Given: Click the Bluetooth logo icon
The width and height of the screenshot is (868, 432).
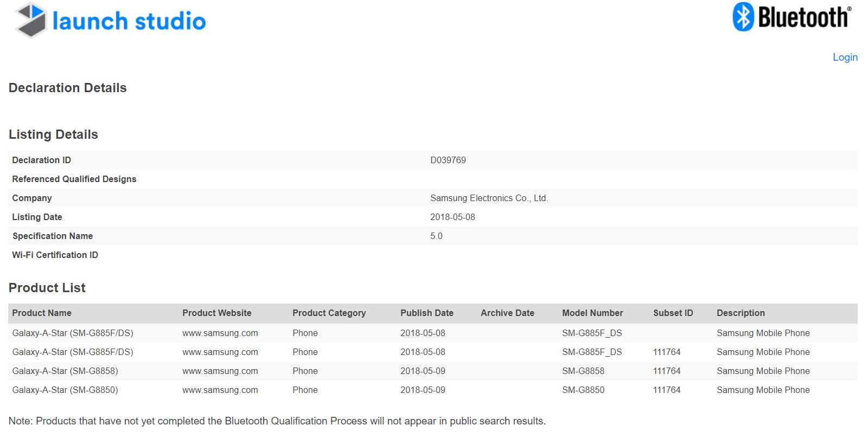Looking at the screenshot, I should [743, 17].
